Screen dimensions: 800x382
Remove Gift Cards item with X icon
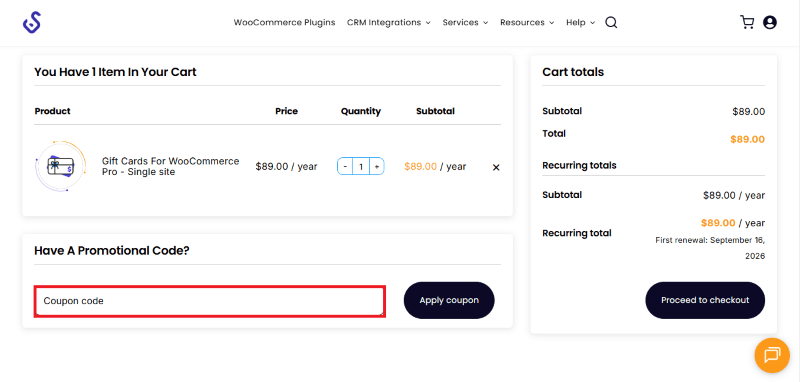pyautogui.click(x=496, y=167)
